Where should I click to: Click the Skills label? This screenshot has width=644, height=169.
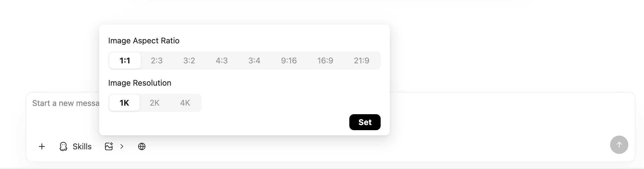point(82,146)
